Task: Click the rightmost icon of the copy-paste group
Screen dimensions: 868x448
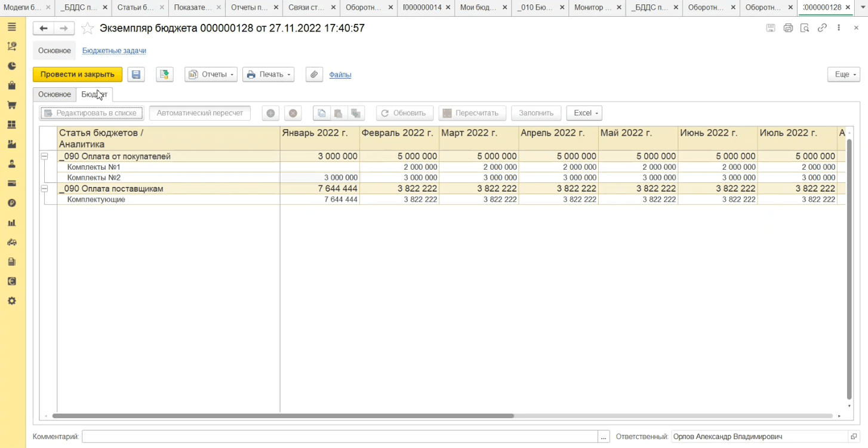Action: pos(356,113)
